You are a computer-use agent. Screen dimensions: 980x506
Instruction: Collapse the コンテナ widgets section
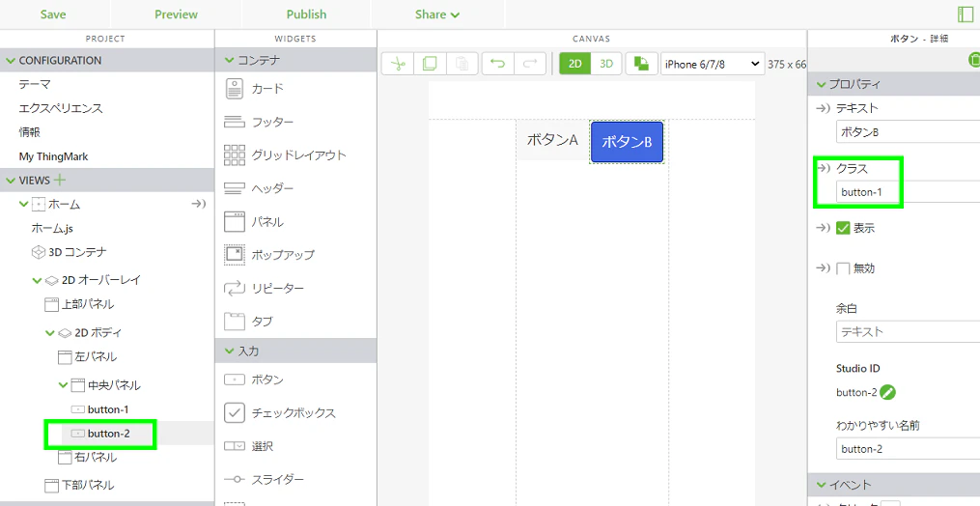pos(230,61)
